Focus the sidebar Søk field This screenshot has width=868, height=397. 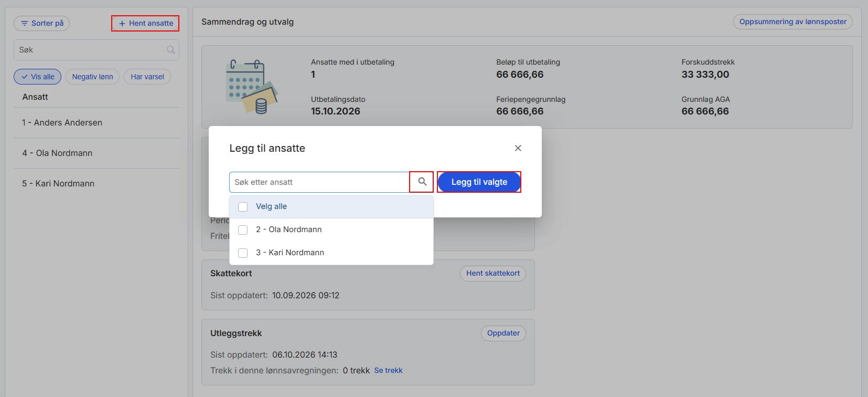pos(96,50)
